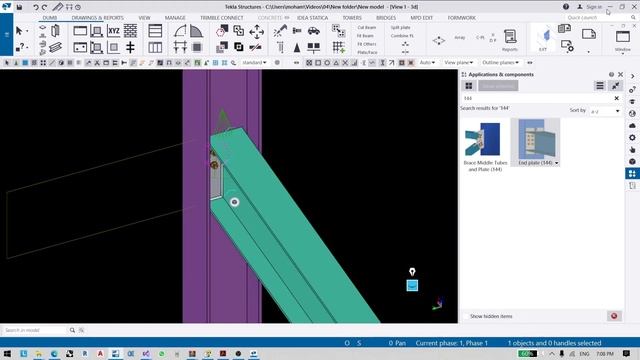Click the undo arrow in title bar
The height and width of the screenshot is (360, 640).
36,7
